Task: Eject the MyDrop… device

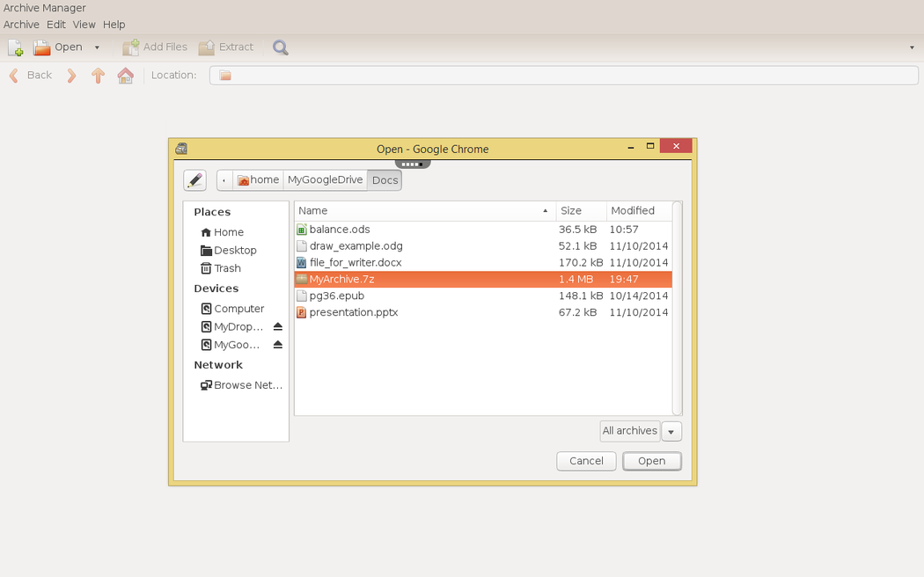Action: coord(277,327)
